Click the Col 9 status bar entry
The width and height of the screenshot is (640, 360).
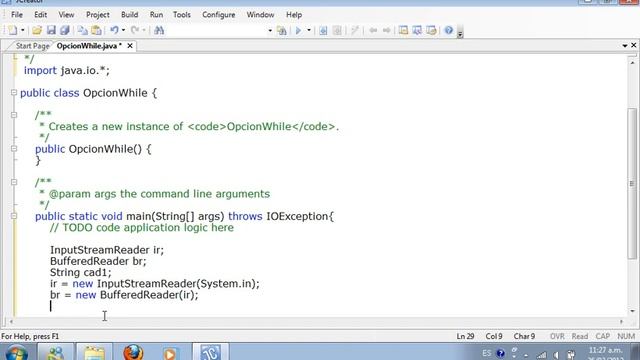coord(494,336)
